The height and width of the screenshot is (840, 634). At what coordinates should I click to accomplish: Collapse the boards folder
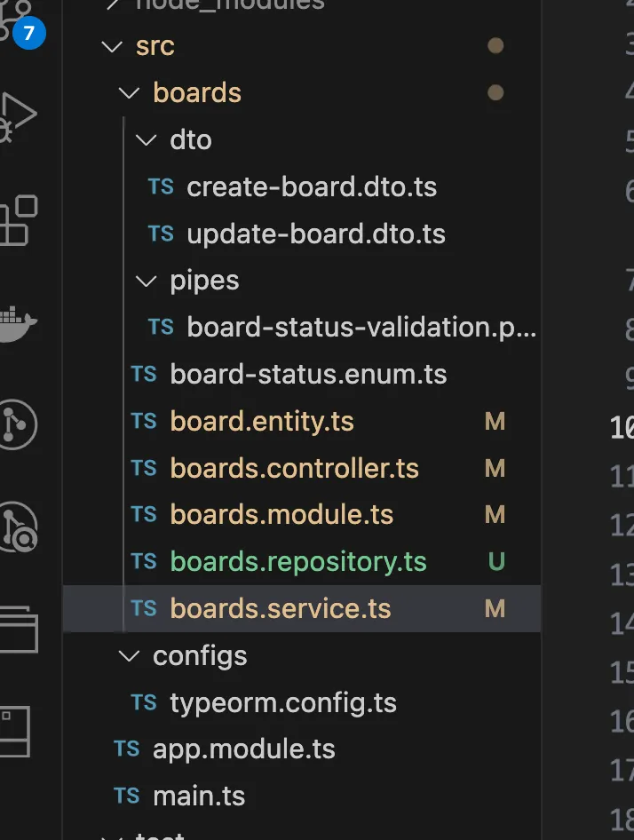click(x=130, y=93)
